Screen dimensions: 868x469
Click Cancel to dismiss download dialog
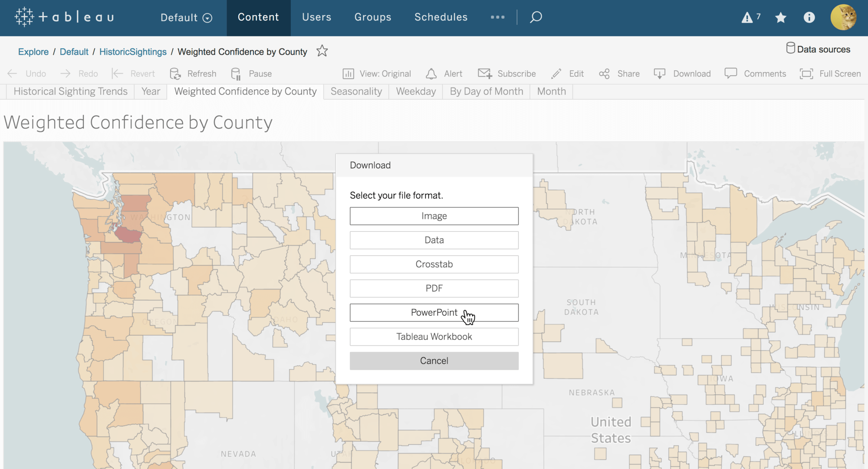coord(434,360)
